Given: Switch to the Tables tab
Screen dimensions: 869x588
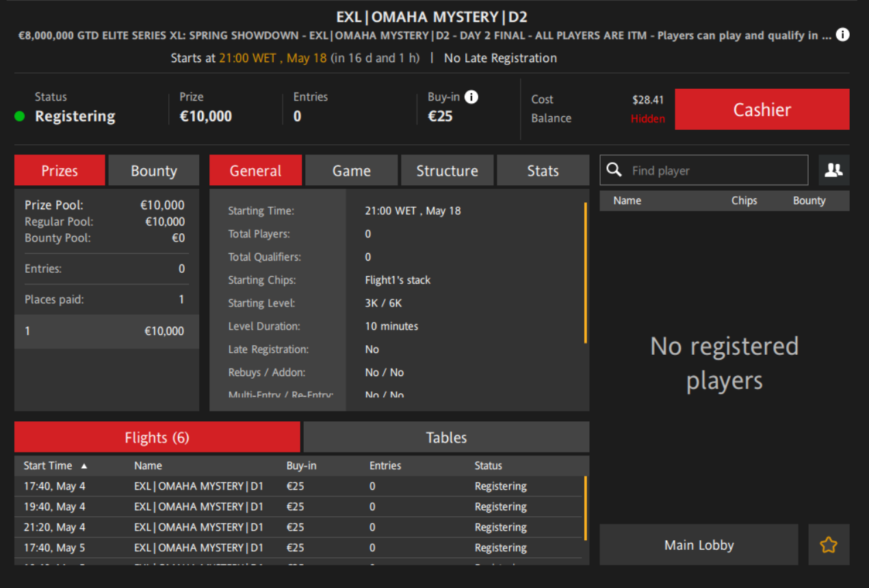Looking at the screenshot, I should coord(446,437).
